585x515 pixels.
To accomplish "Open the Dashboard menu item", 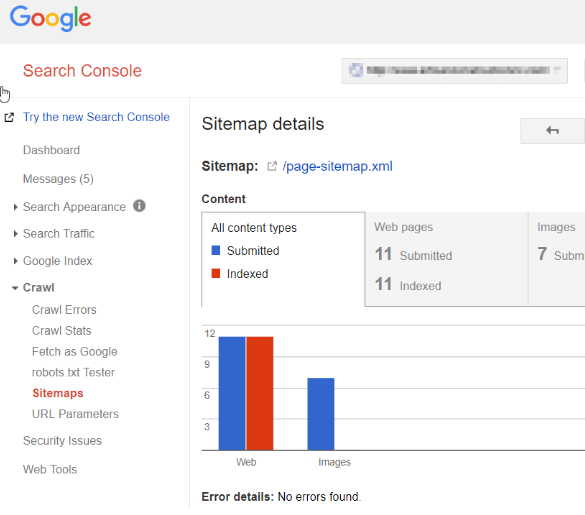I will (x=51, y=150).
